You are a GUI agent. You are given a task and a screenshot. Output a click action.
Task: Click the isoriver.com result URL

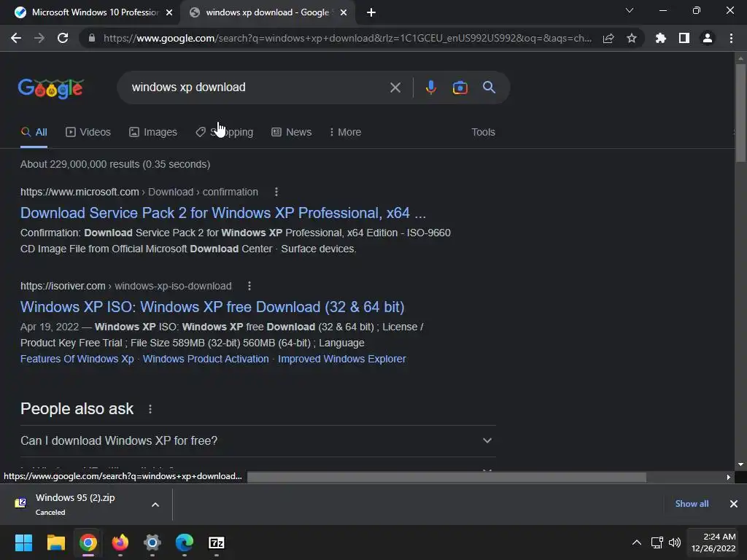pyautogui.click(x=125, y=286)
